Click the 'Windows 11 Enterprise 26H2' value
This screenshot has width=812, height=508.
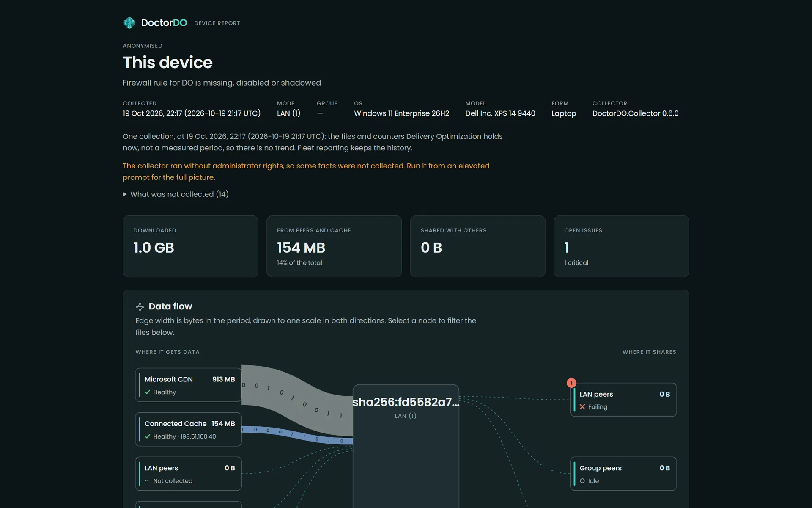pyautogui.click(x=401, y=113)
